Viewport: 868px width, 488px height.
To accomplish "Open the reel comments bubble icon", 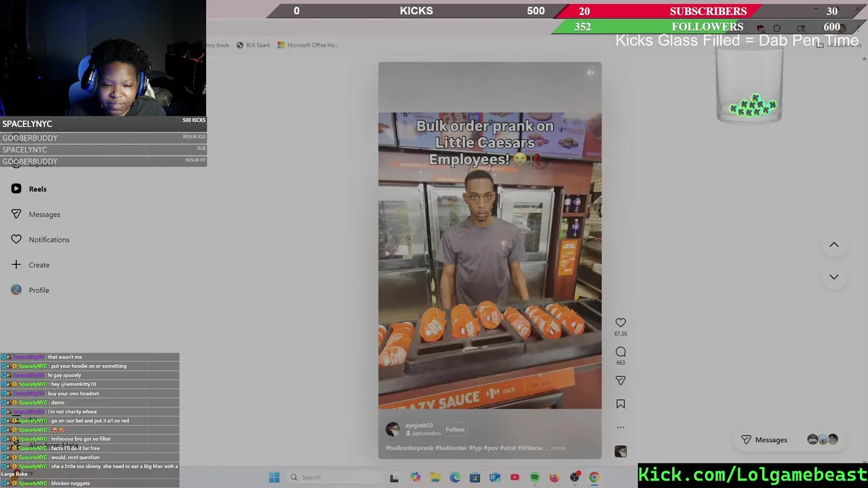I will 620,352.
